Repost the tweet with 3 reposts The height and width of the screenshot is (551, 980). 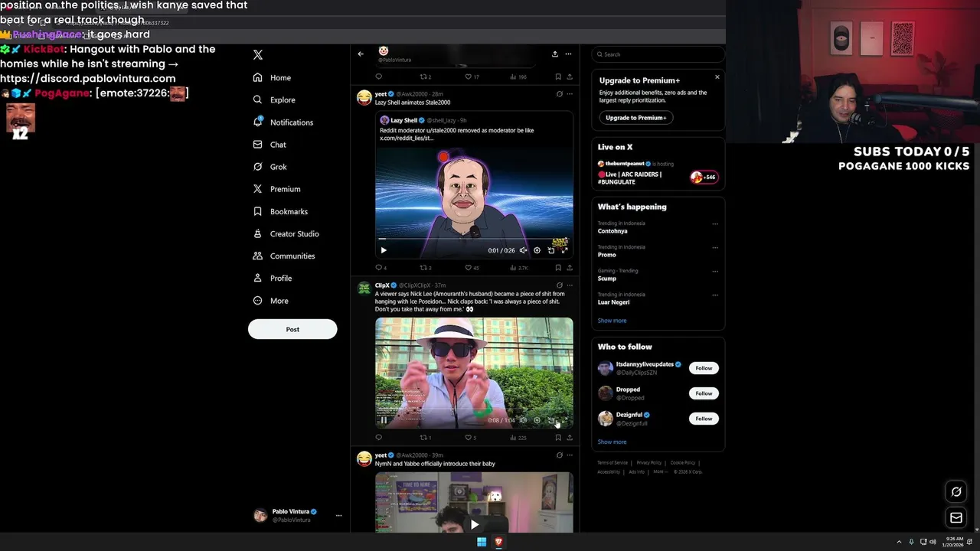(425, 268)
